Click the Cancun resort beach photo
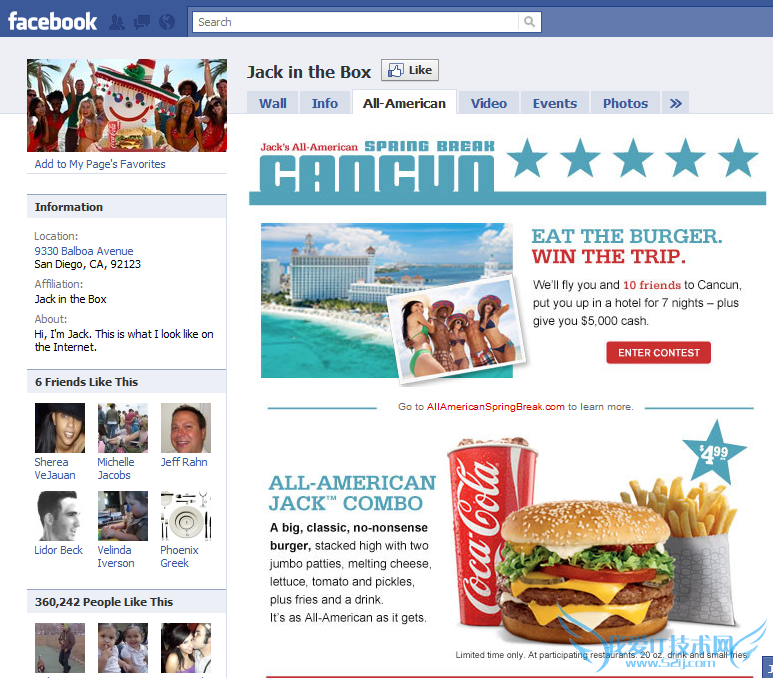 (x=387, y=300)
